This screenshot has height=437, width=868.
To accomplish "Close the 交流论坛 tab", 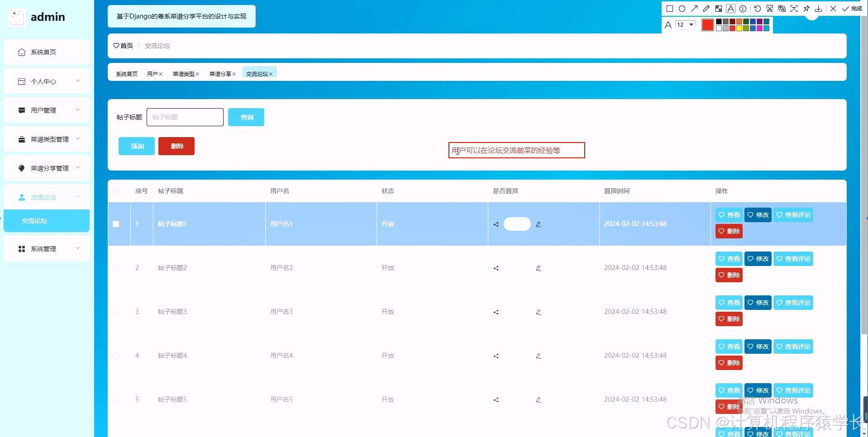I will pos(271,74).
